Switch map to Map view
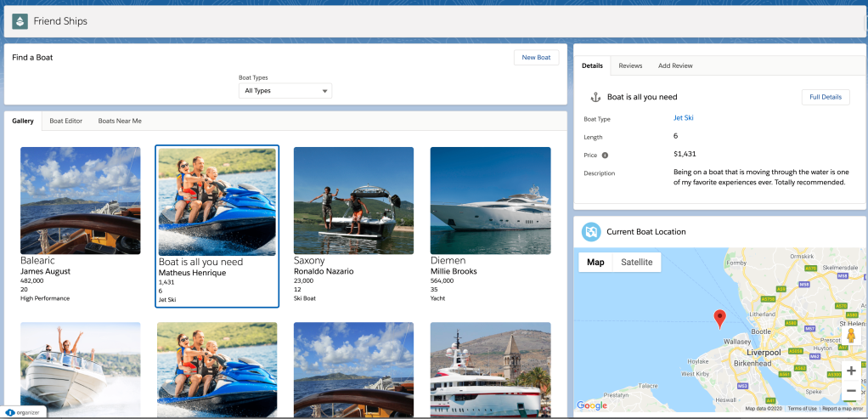This screenshot has width=868, height=419. tap(595, 262)
